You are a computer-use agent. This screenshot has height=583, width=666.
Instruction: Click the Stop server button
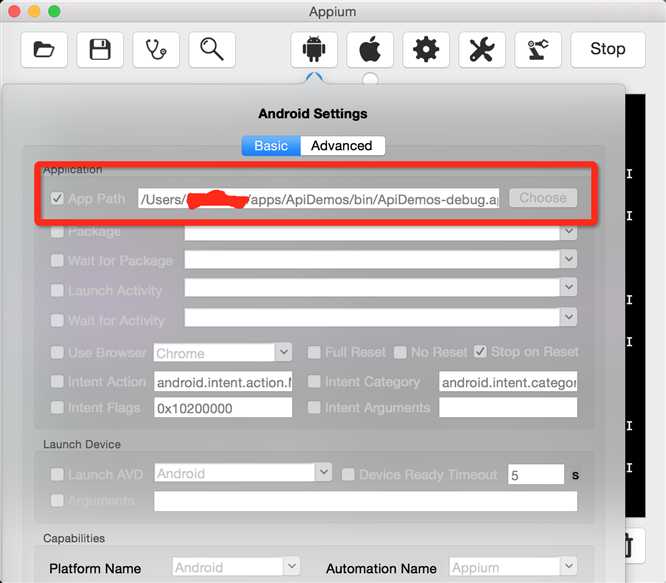click(608, 50)
